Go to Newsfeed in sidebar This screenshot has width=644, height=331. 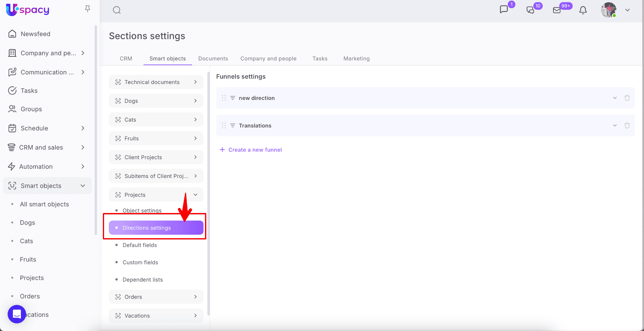coord(35,34)
